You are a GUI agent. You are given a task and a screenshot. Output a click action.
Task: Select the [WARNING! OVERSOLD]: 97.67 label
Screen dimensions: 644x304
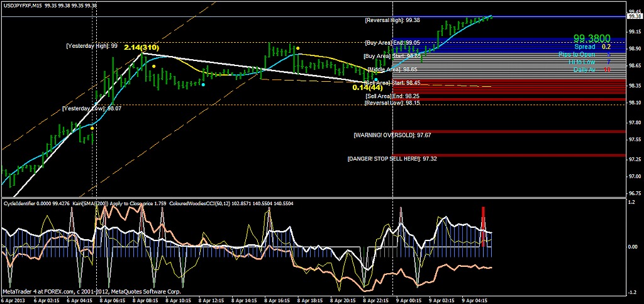[x=392, y=135]
